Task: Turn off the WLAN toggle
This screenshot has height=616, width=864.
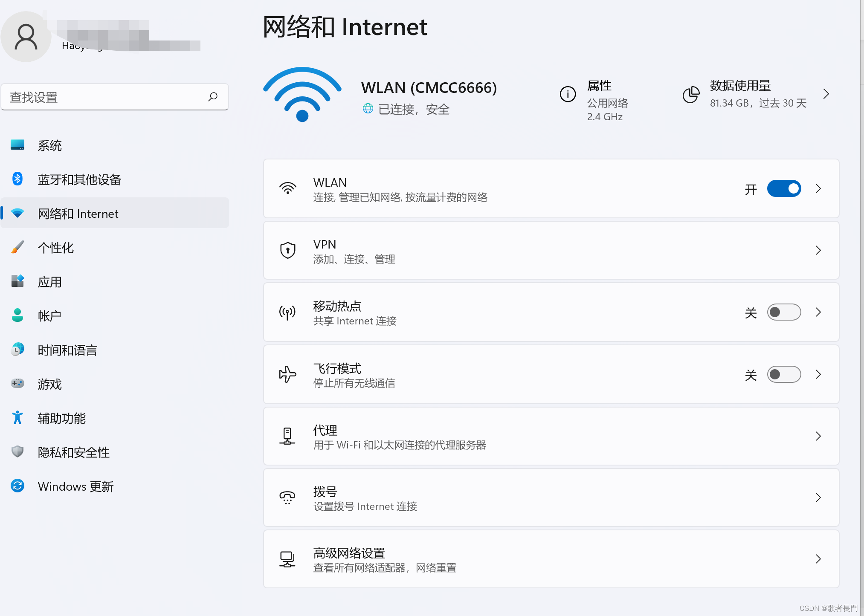Action: coord(784,188)
